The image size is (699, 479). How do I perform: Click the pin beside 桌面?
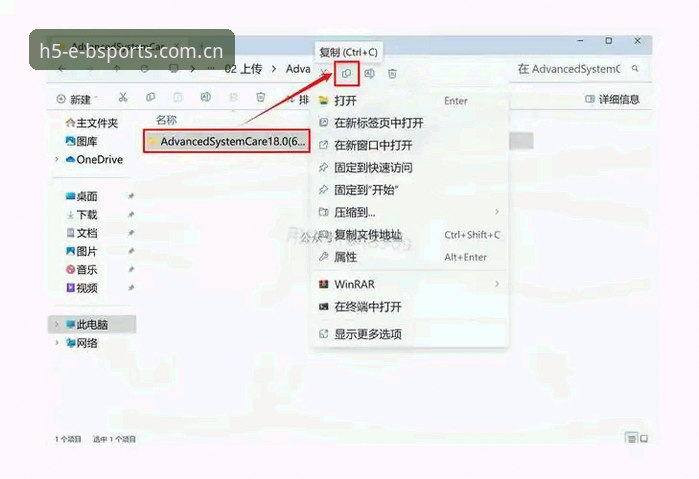point(131,196)
